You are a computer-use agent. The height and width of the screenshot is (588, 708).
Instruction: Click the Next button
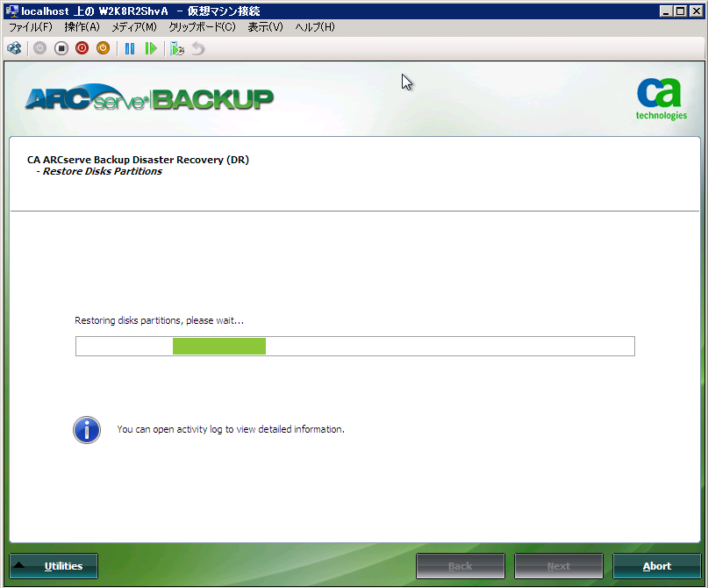[x=559, y=566]
